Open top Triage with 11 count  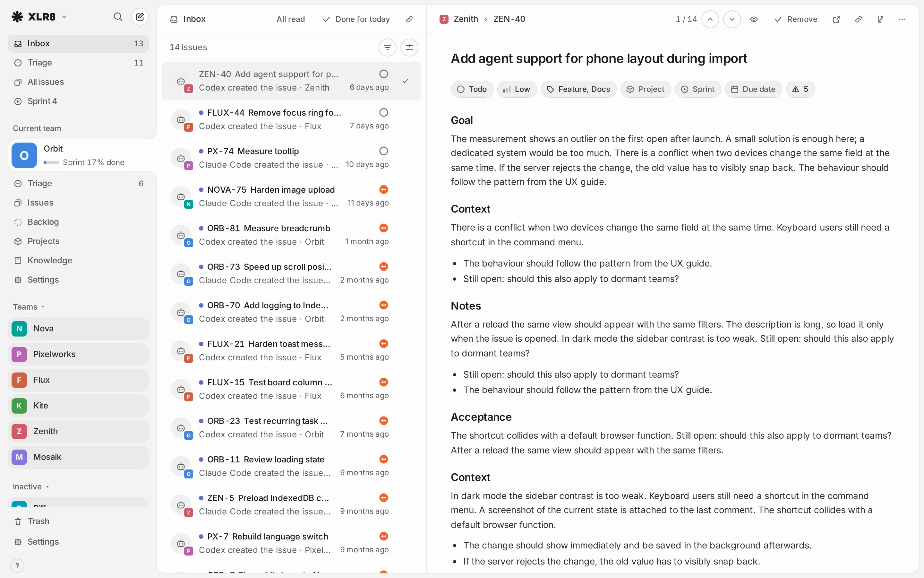point(78,63)
